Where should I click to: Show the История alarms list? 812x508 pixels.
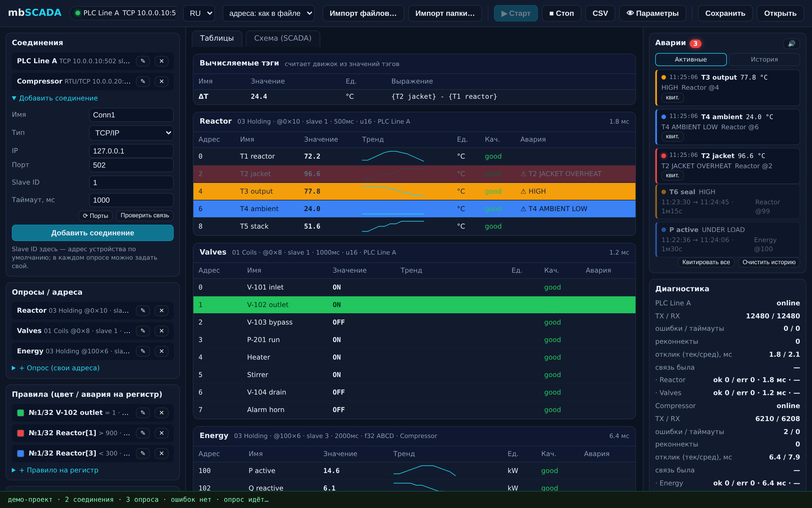[764, 60]
